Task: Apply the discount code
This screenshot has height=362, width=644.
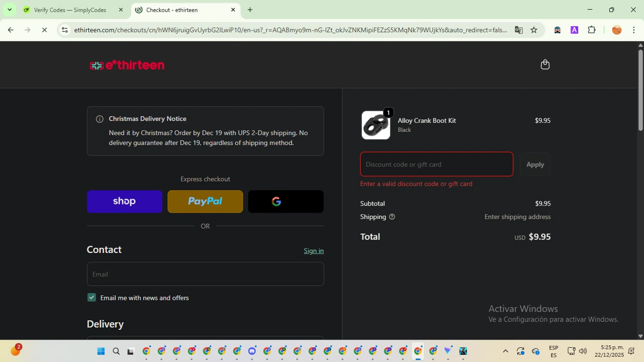Action: click(x=535, y=164)
